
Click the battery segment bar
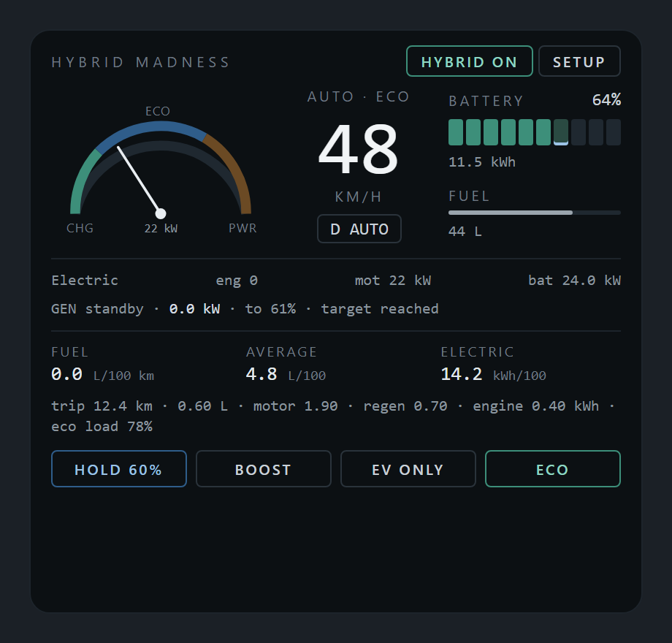535,132
